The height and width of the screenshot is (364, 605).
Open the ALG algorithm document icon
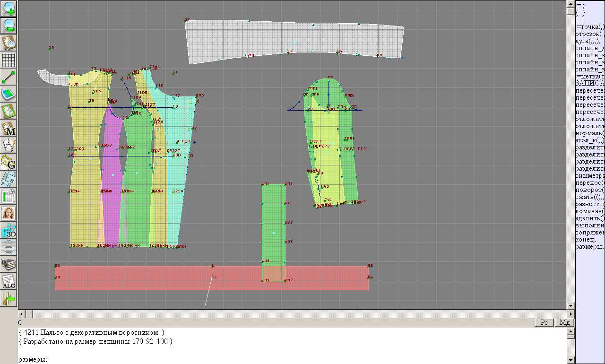click(9, 281)
